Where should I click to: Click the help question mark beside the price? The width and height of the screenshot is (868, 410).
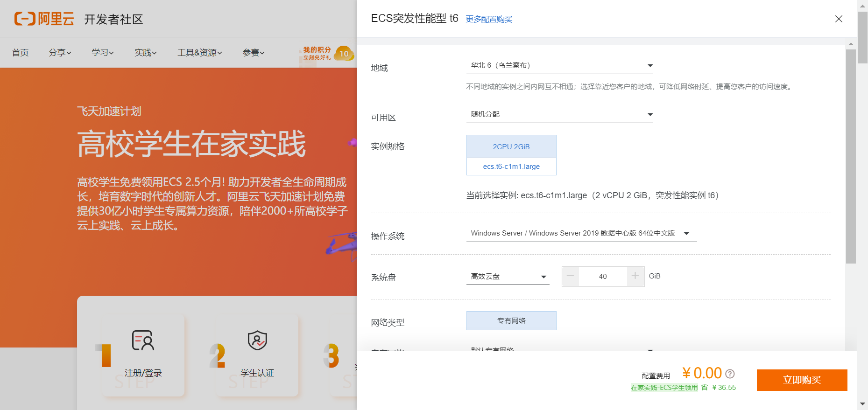730,374
